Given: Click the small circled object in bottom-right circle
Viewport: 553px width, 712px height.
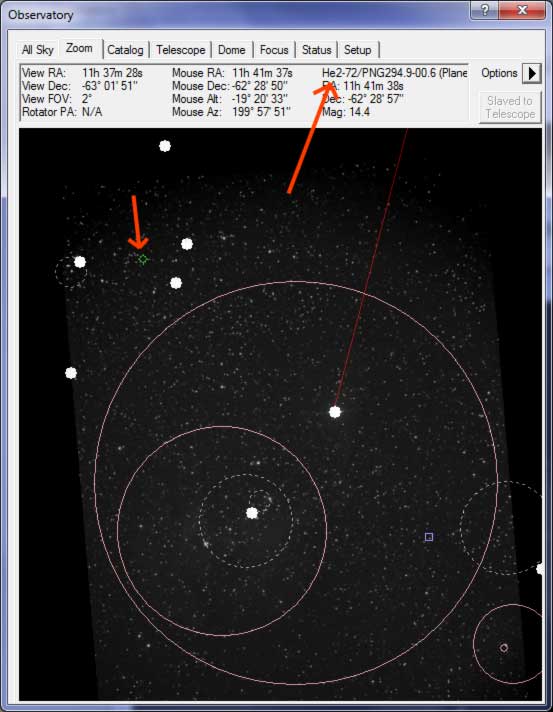Looking at the screenshot, I should [x=504, y=648].
